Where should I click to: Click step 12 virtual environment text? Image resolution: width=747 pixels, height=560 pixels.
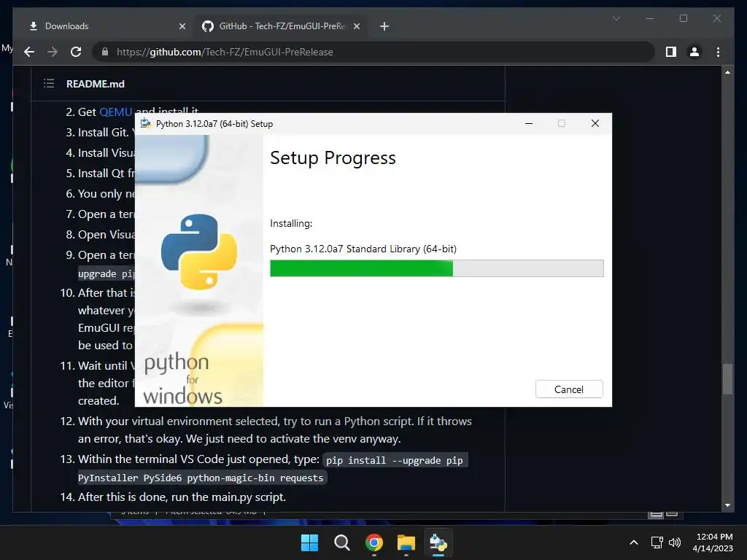click(275, 430)
